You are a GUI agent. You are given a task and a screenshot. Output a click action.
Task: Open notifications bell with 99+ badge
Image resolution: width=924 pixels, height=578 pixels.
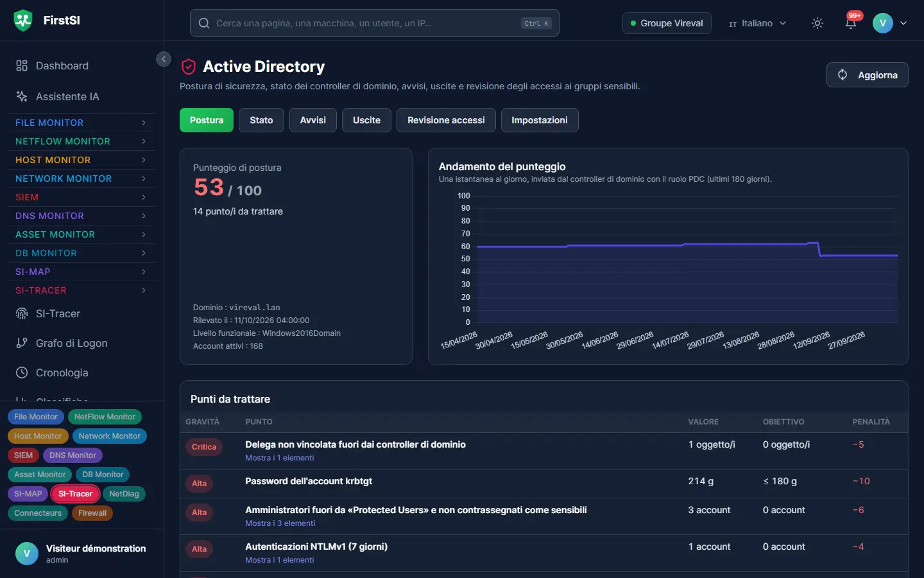851,23
